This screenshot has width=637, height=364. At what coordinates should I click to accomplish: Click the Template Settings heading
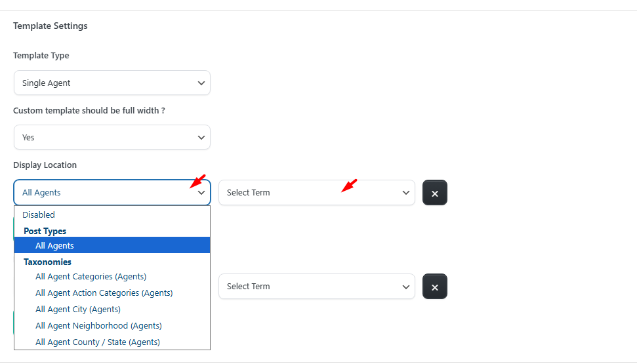51,26
